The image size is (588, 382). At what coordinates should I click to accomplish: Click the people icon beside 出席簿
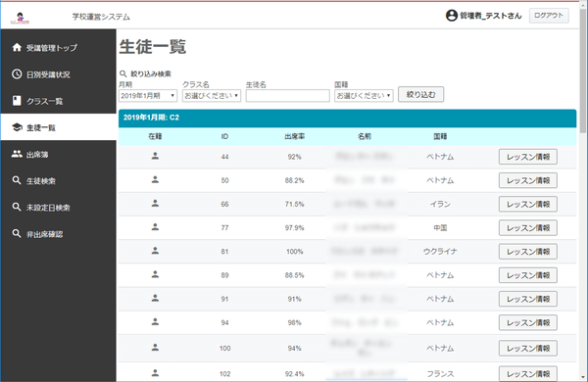[x=17, y=154]
